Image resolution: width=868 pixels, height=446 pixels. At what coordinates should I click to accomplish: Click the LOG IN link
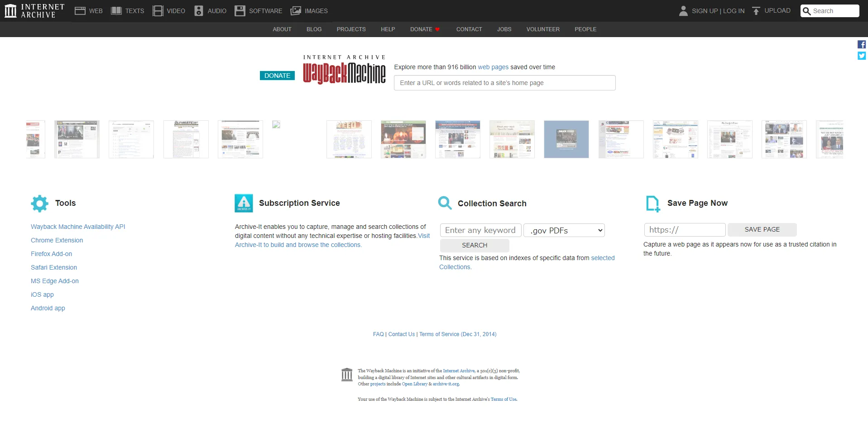click(x=734, y=11)
